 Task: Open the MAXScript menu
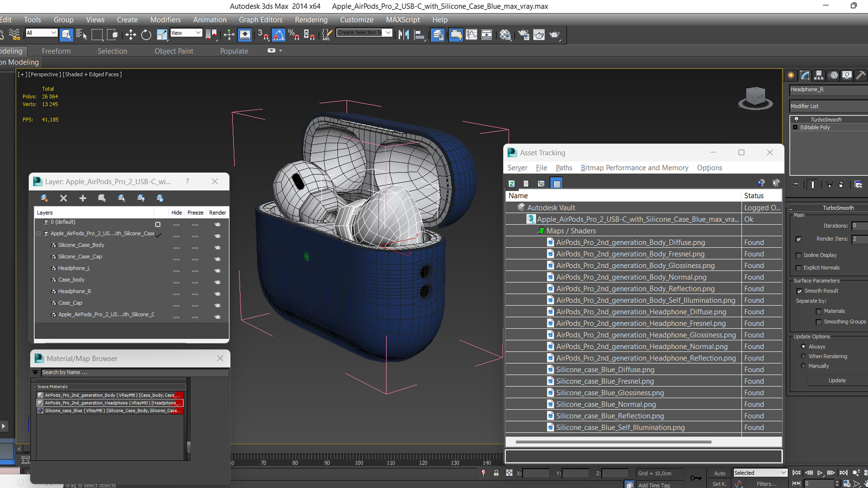pos(403,20)
